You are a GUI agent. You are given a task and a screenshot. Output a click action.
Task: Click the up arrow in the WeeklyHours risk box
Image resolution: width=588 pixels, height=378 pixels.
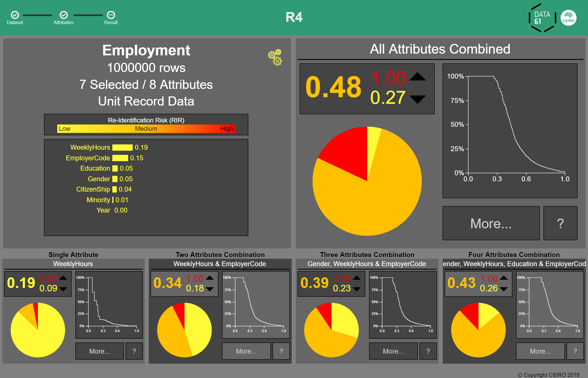point(63,278)
